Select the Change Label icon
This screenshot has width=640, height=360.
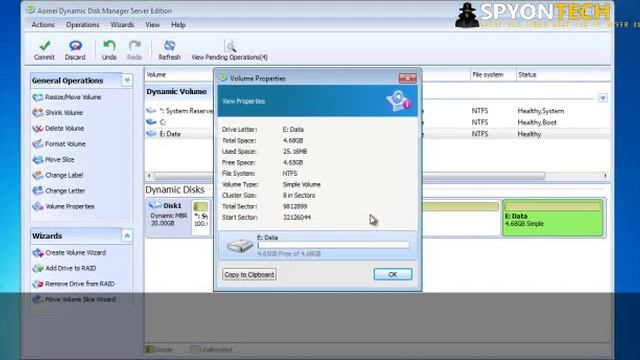pos(38,175)
